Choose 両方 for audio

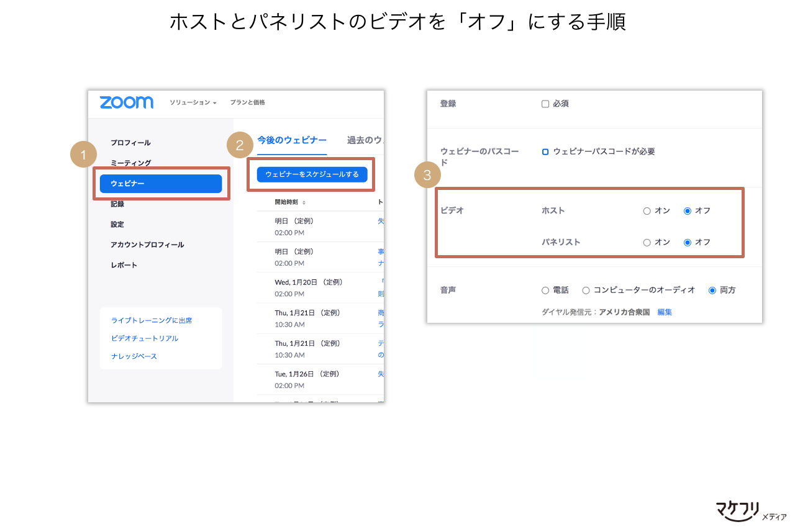point(712,291)
